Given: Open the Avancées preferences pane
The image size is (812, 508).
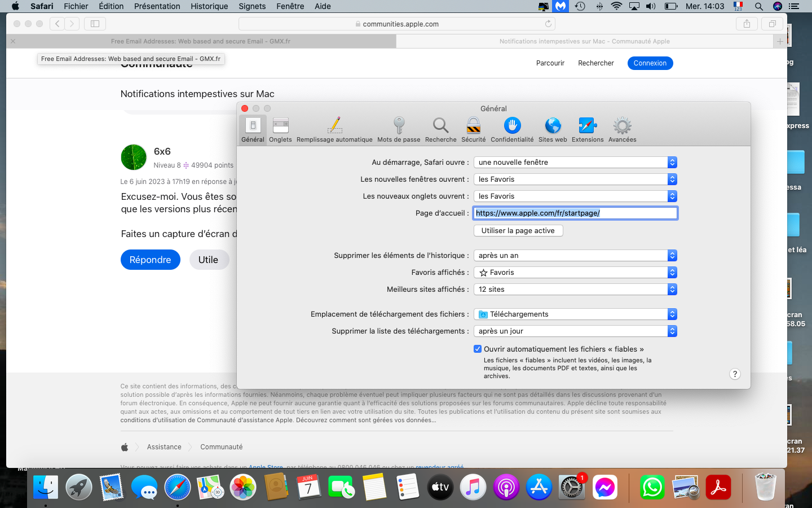Looking at the screenshot, I should pos(622,130).
